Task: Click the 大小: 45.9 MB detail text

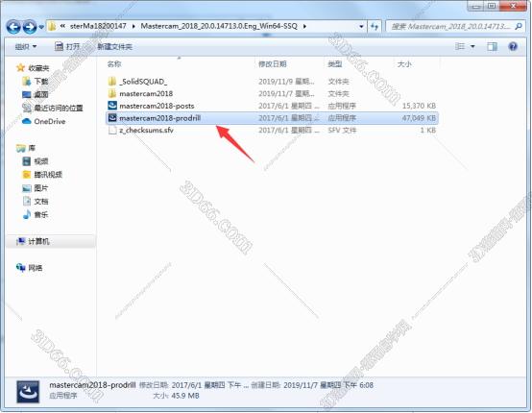Action: coord(176,396)
